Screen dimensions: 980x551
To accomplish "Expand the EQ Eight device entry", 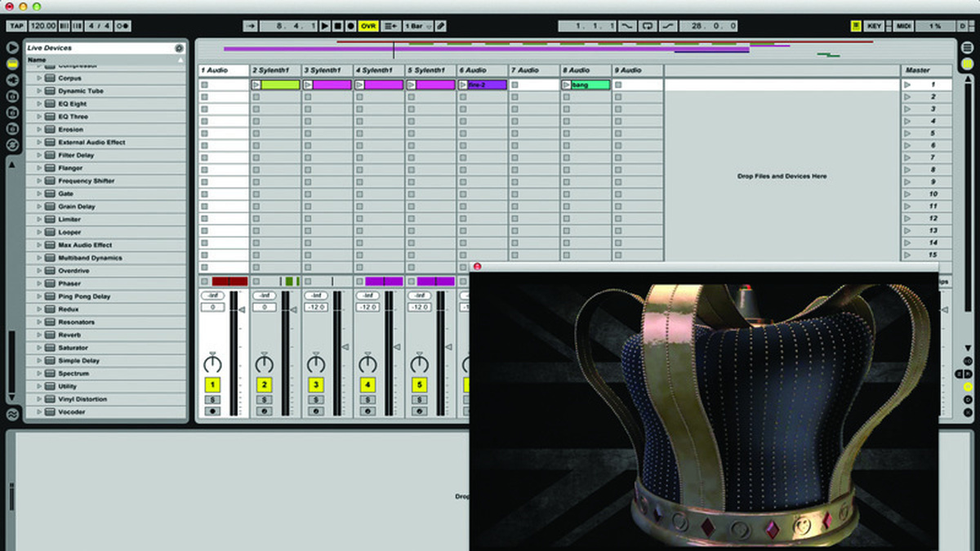I will (x=39, y=104).
